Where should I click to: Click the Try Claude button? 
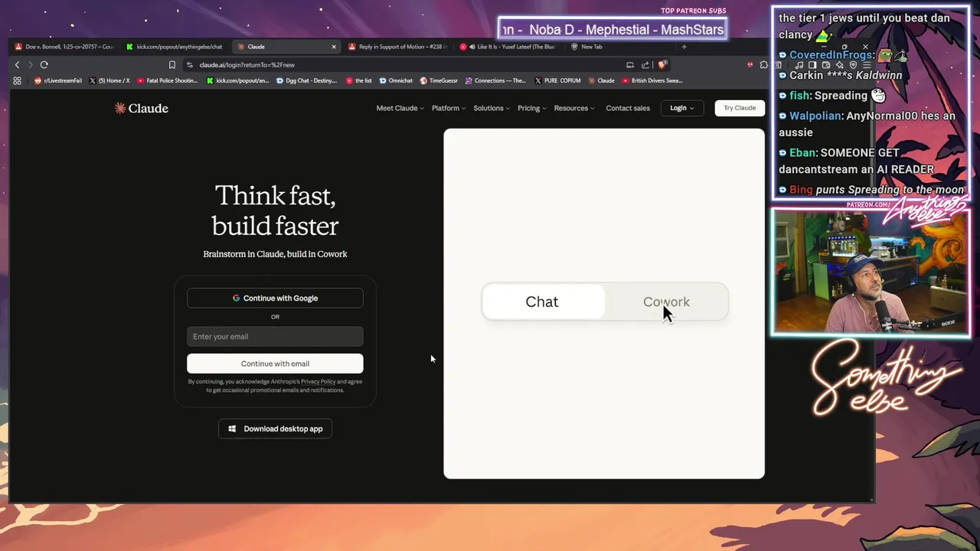click(740, 108)
